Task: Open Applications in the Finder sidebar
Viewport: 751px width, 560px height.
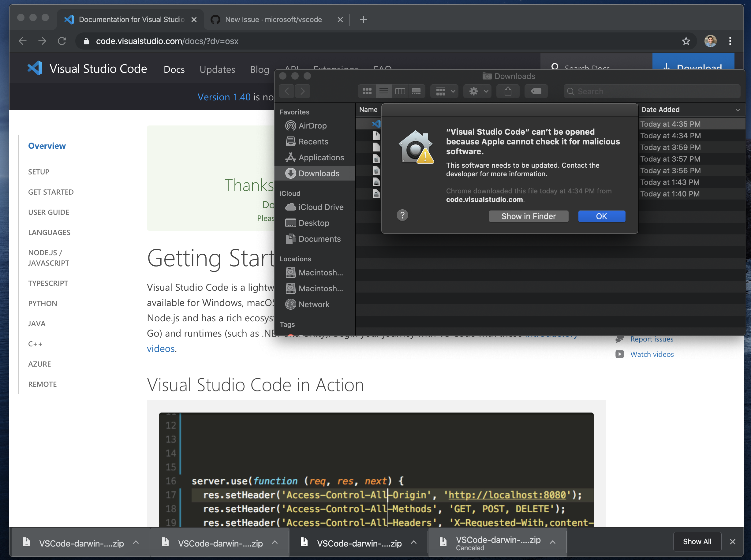Action: pos(321,157)
